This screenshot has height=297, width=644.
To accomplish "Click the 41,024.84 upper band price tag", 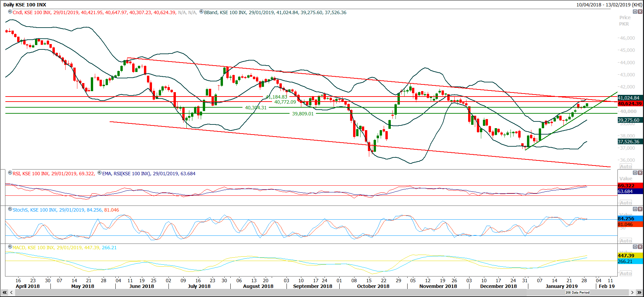I will point(630,98).
